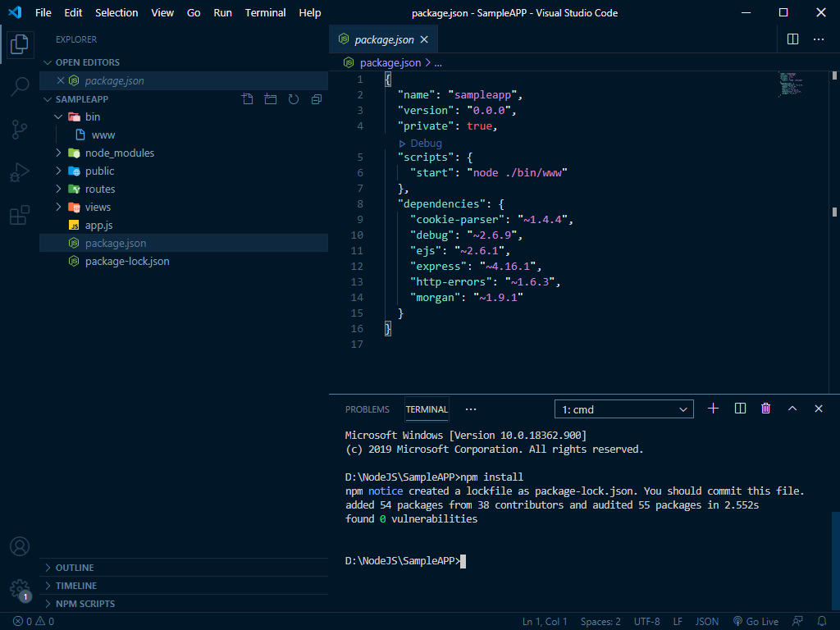This screenshot has width=840, height=630.
Task: Open the Terminal menu
Action: (x=265, y=12)
